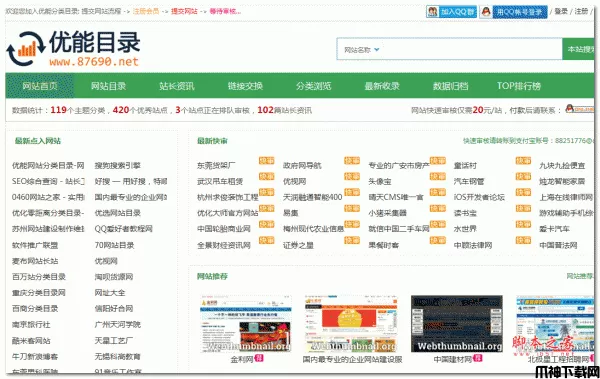The width and height of the screenshot is (600, 379).
Task: Click the 快审 badge beside 东莞货架厂
Action: [x=266, y=160]
